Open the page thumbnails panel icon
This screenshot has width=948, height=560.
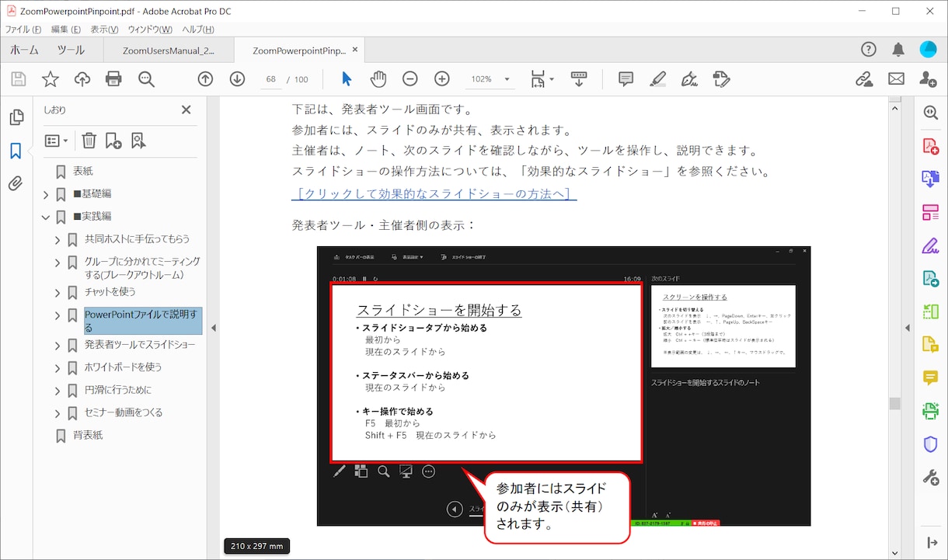(x=16, y=117)
